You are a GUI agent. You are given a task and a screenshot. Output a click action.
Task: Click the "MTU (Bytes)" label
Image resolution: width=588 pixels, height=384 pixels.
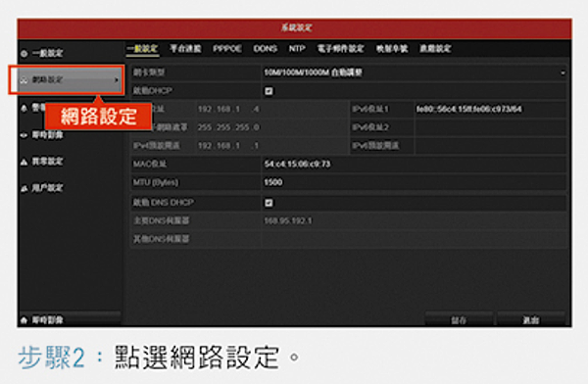click(156, 182)
